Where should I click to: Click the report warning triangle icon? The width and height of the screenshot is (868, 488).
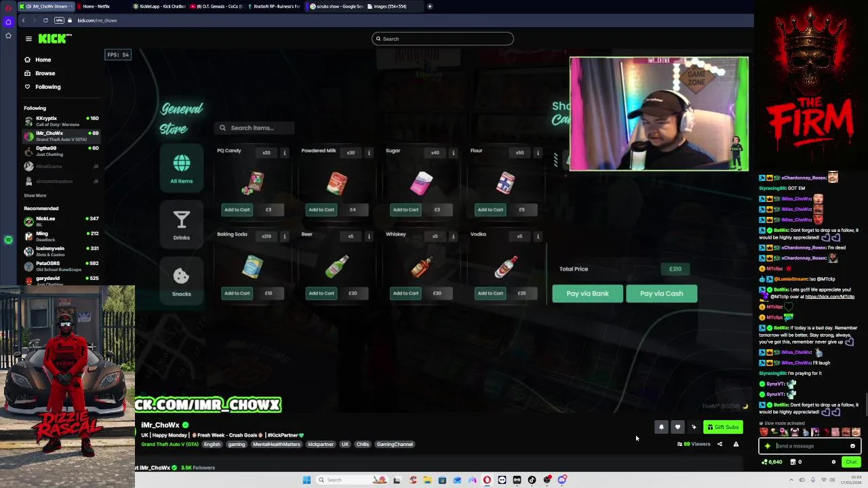coord(736,445)
